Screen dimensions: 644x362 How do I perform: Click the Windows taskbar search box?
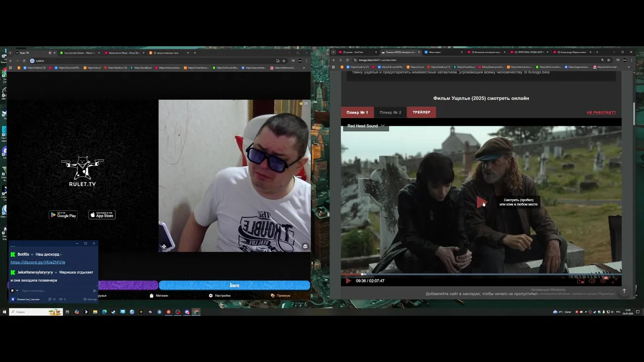point(36,312)
